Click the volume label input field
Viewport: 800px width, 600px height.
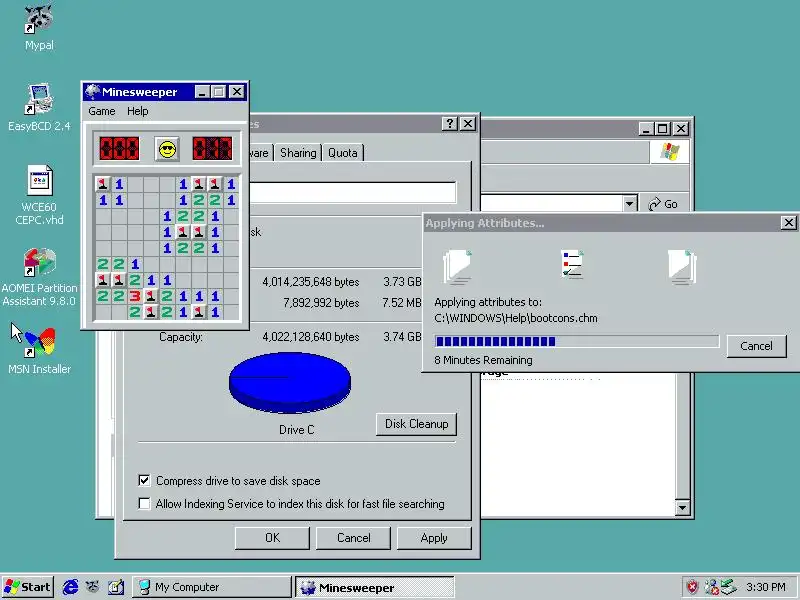pyautogui.click(x=352, y=193)
